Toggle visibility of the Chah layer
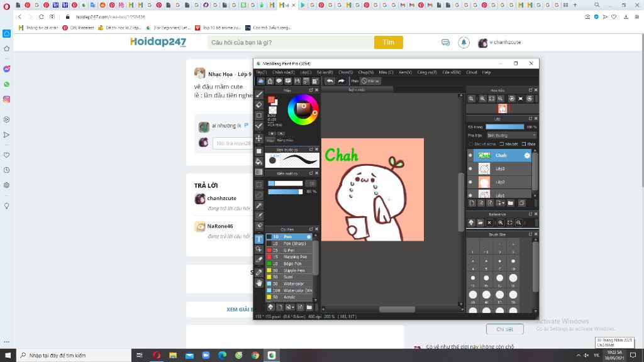The width and height of the screenshot is (644, 362). (470, 156)
